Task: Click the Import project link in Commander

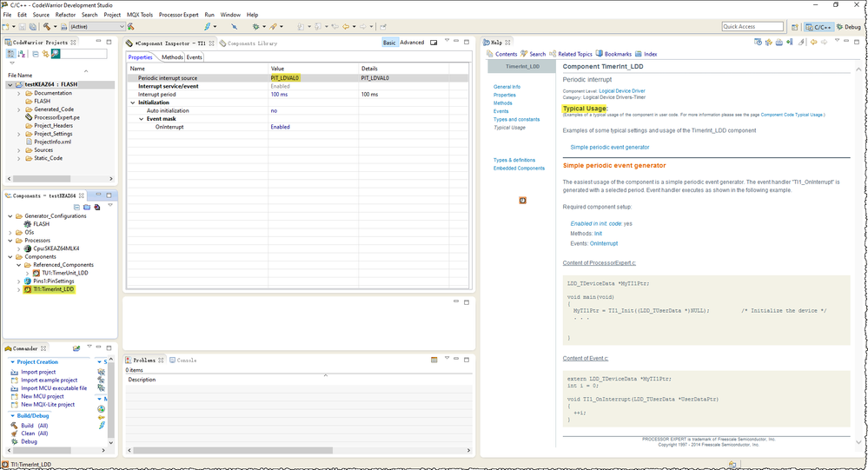Action: tap(38, 372)
